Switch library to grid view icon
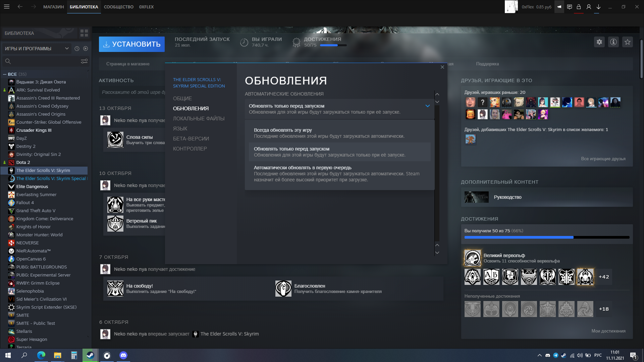644x362 pixels. (84, 33)
